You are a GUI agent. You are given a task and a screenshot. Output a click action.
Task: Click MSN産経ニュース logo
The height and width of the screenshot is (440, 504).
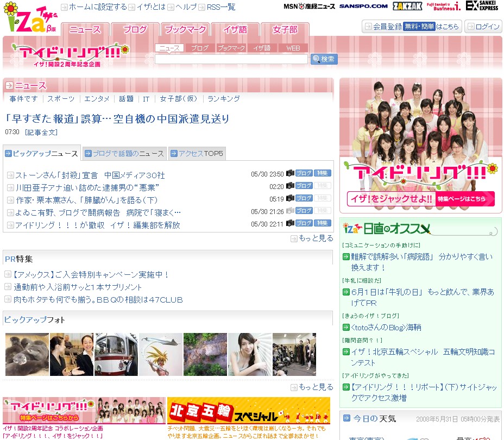pyautogui.click(x=309, y=7)
